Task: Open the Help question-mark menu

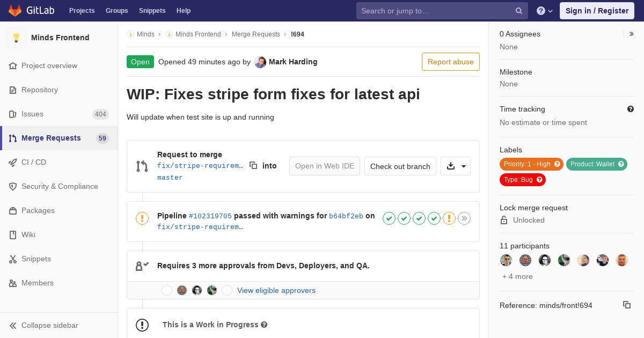Action: point(545,11)
